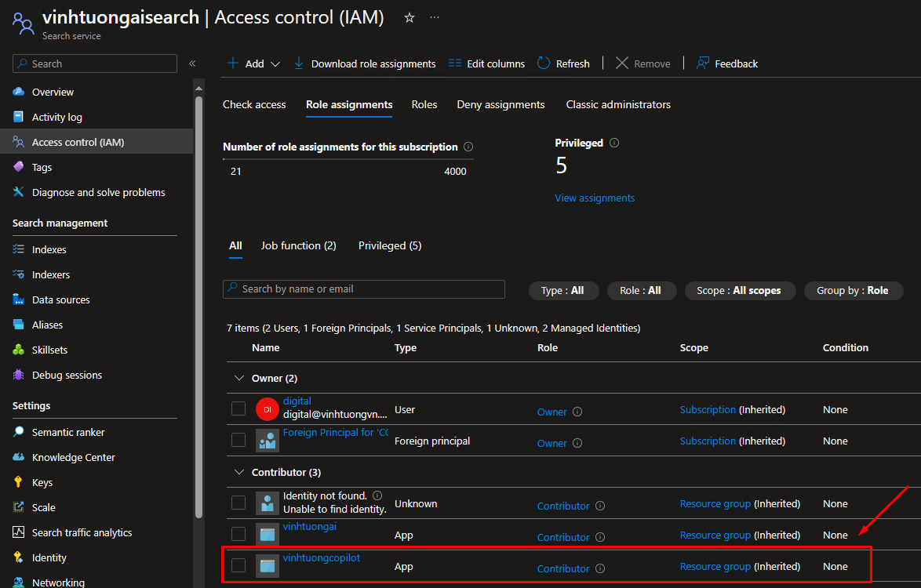Click the View assignments link
This screenshot has height=588, width=921.
(x=594, y=198)
